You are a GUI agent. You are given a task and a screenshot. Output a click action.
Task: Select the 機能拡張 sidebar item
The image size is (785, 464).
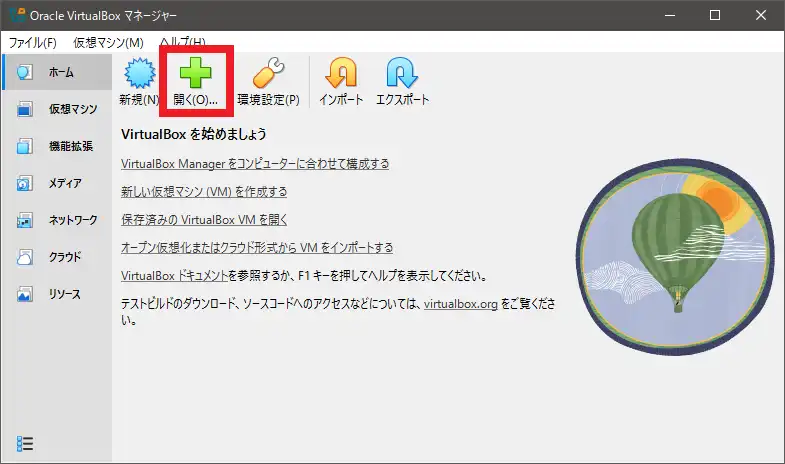tap(57, 146)
